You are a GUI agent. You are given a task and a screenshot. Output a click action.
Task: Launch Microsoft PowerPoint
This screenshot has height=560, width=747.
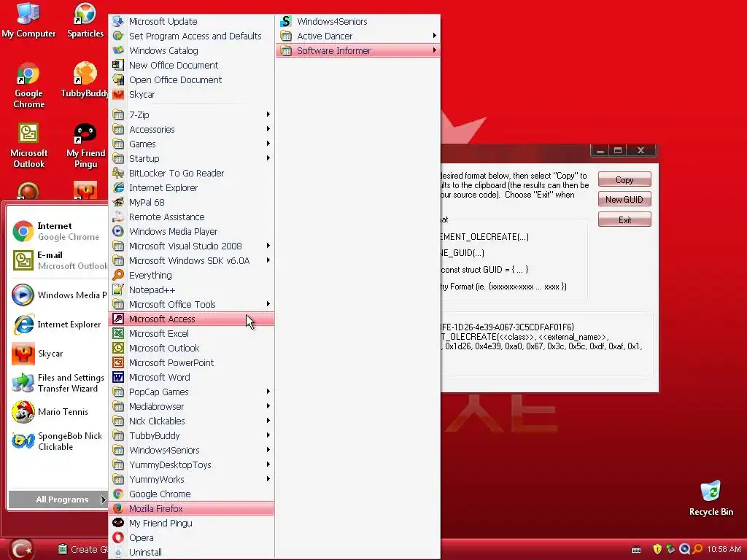(x=192, y=363)
